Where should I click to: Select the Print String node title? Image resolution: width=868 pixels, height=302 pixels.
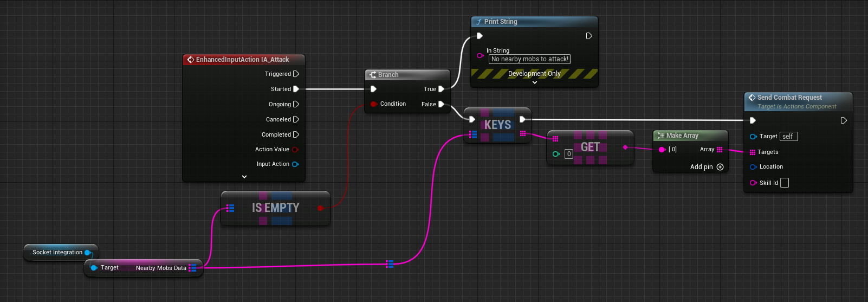[x=501, y=22]
